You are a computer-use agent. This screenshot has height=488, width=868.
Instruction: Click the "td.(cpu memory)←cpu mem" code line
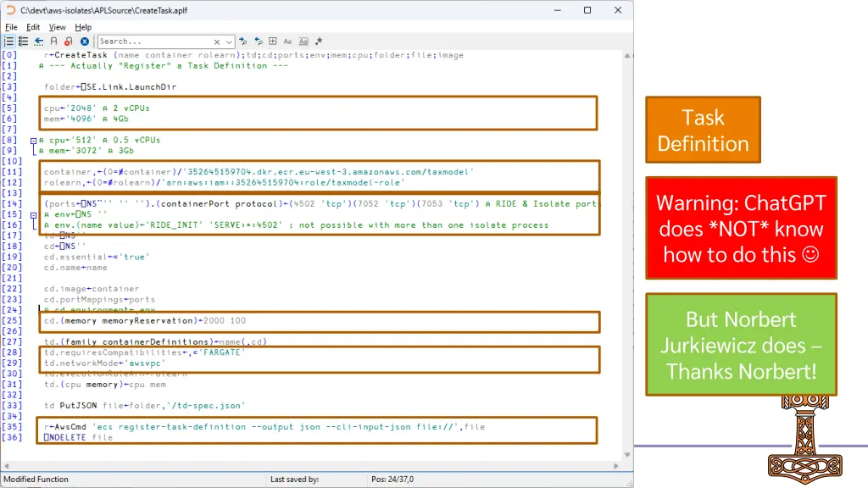104,385
